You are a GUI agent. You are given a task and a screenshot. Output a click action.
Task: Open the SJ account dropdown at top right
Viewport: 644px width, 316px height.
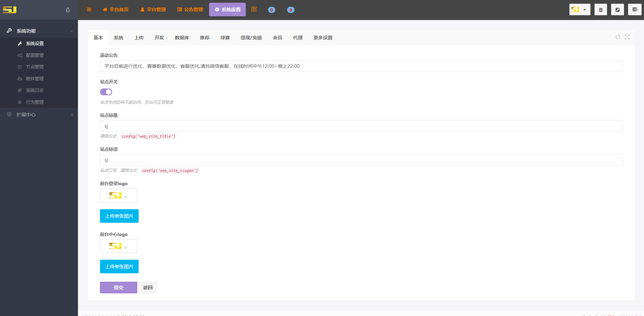[x=580, y=9]
